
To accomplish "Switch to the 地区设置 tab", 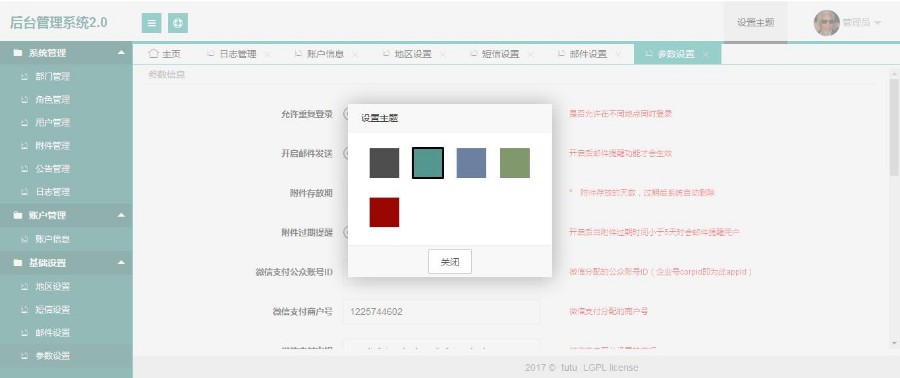I will pos(413,54).
